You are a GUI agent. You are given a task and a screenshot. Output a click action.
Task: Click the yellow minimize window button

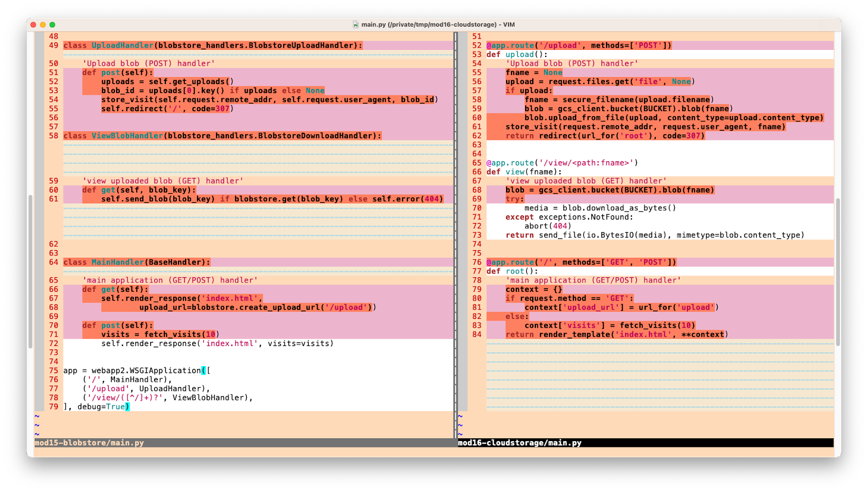click(43, 24)
